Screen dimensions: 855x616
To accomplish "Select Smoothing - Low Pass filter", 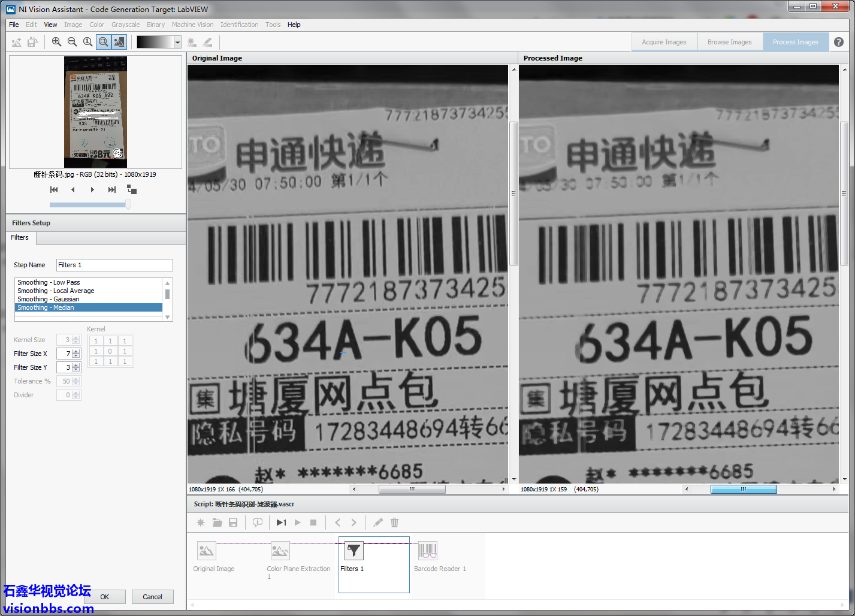I will tap(89, 282).
